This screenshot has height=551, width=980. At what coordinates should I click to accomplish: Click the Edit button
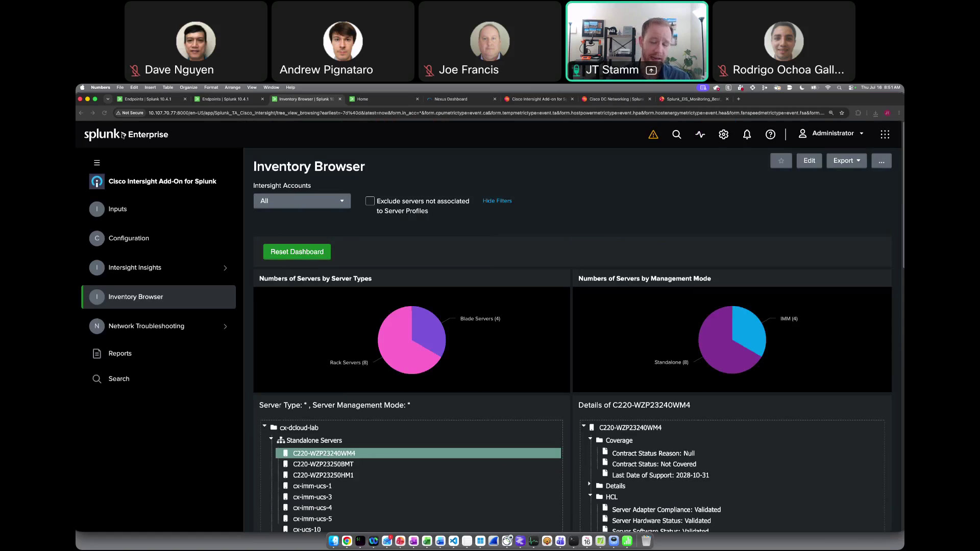(x=809, y=161)
